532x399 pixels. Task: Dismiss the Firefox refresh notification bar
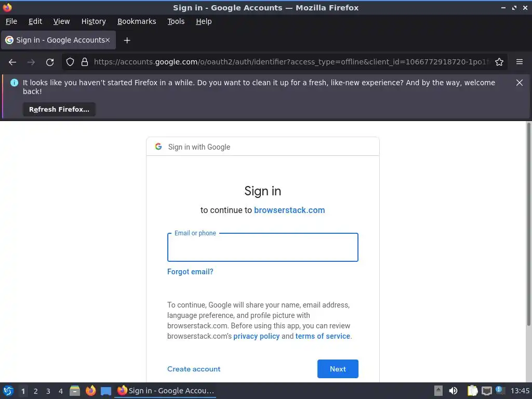[520, 83]
